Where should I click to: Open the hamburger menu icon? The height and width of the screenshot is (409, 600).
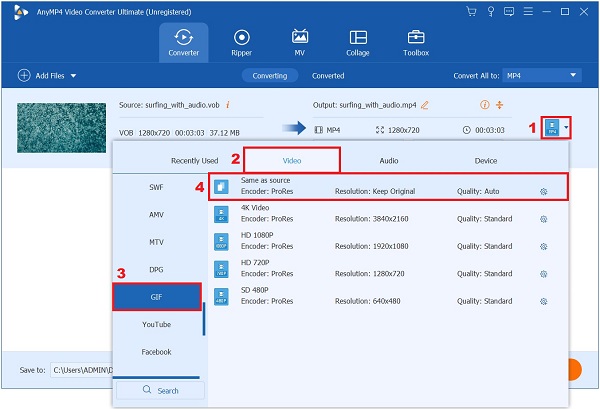click(x=528, y=12)
